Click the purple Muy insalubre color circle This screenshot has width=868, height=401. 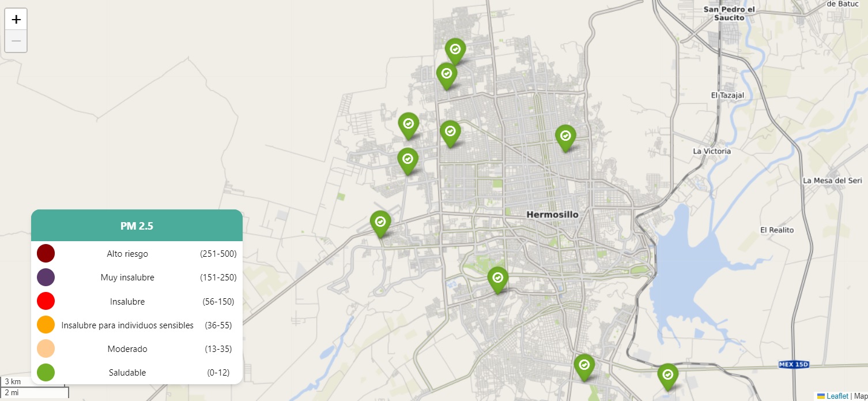[x=46, y=277]
